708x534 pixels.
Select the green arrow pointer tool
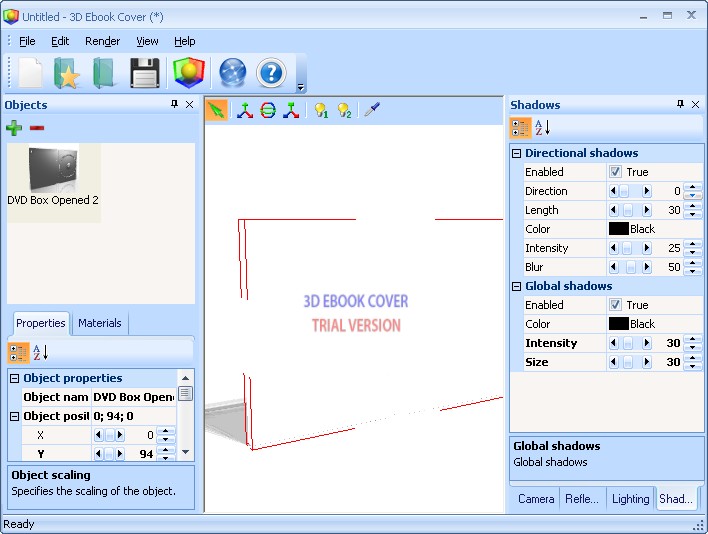215,110
